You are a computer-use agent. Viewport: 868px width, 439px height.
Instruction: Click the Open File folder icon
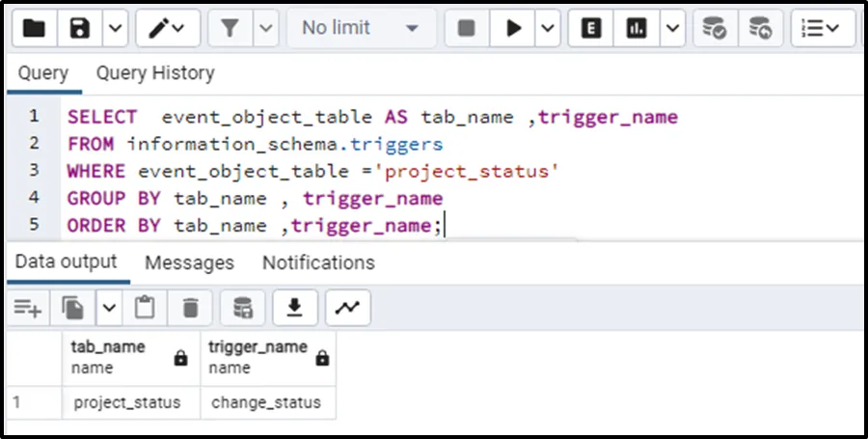point(34,29)
